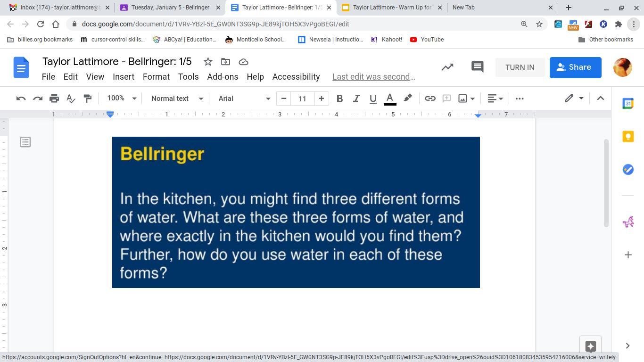Open the Arial font dropdown
This screenshot has width=644, height=362.
tap(244, 99)
